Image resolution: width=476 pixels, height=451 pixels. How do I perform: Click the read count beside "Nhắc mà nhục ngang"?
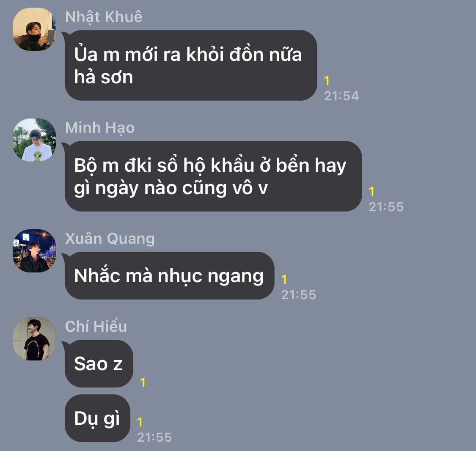[284, 280]
